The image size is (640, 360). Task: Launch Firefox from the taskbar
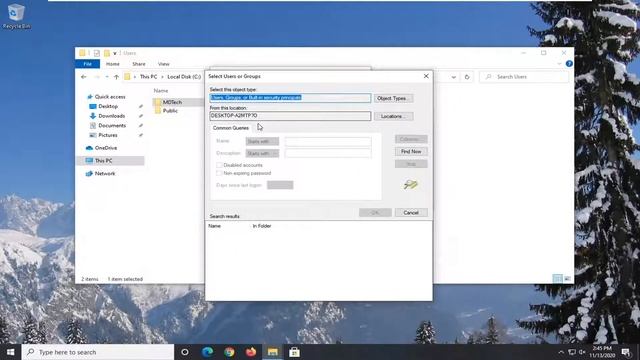(251, 352)
